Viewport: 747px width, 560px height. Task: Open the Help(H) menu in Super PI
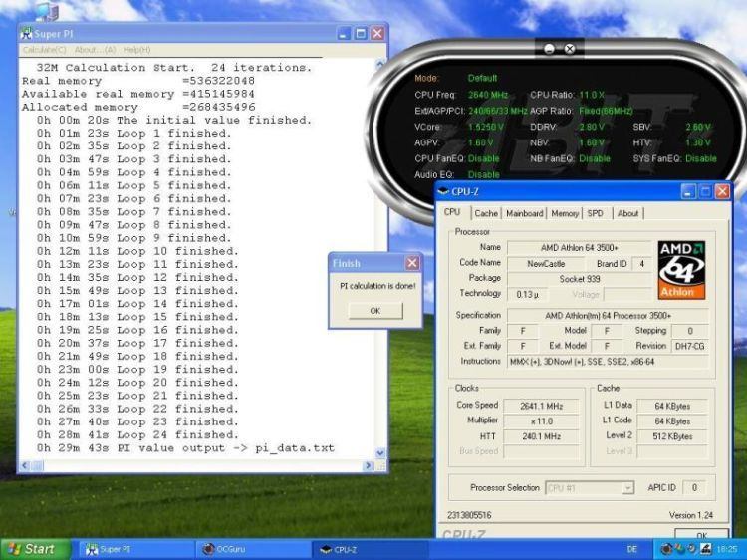[137, 50]
